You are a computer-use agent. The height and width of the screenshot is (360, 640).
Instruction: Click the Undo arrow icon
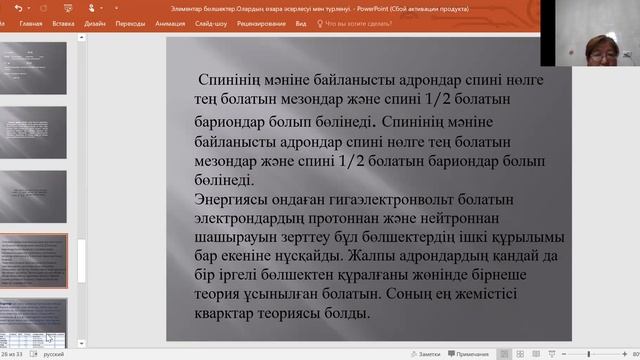[18, 8]
